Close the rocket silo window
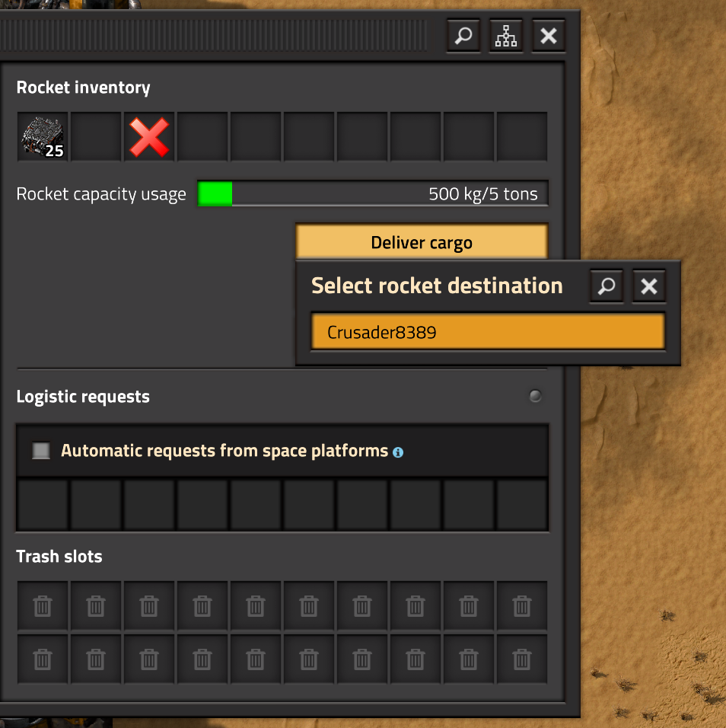The width and height of the screenshot is (726, 728). tap(549, 36)
